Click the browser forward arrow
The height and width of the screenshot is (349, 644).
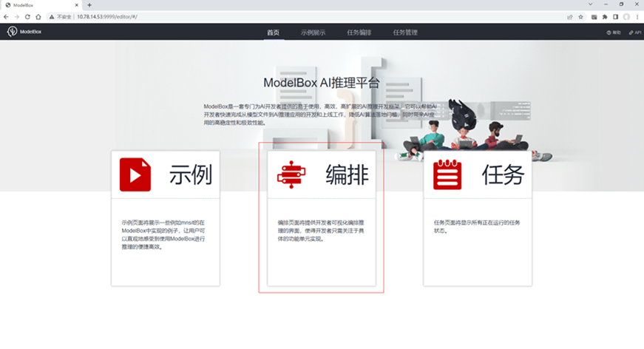16,17
